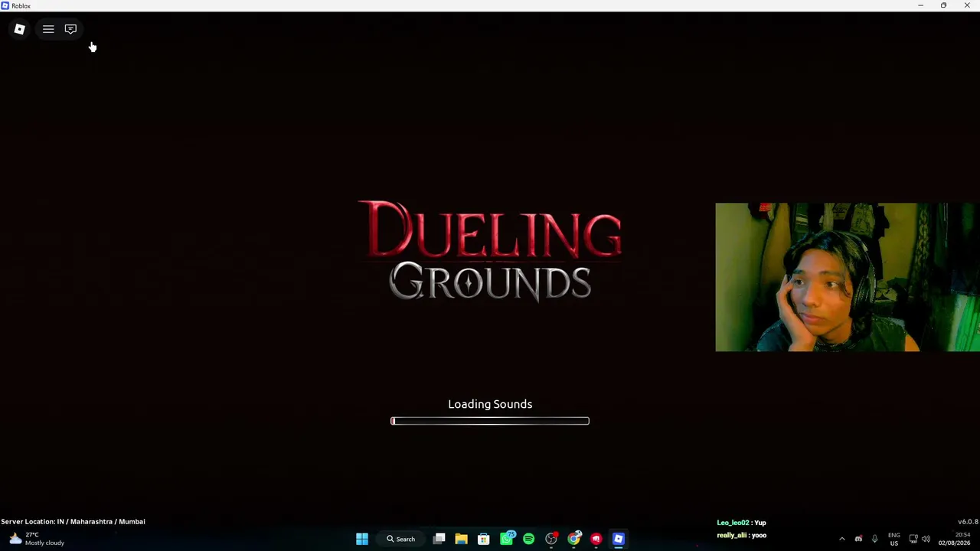980x551 pixels.
Task: Click the microphone tray icon
Action: coord(874,539)
